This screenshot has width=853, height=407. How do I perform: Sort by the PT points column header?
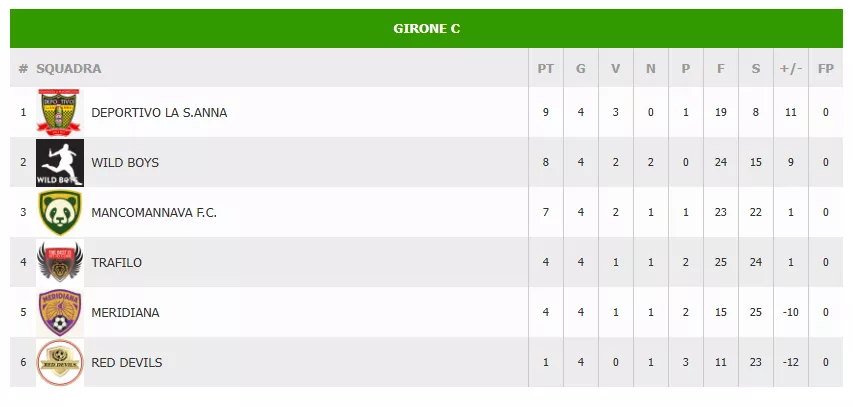tap(546, 69)
